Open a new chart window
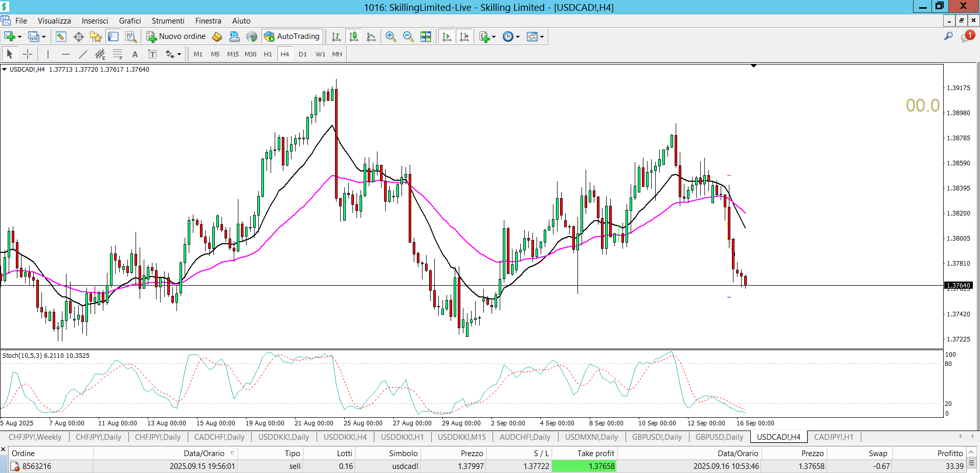This screenshot has width=980, height=473. tap(9, 36)
